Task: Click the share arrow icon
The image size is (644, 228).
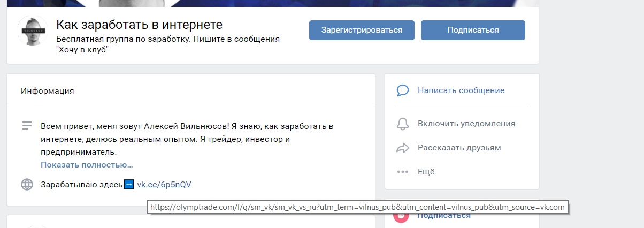Action: click(x=402, y=148)
